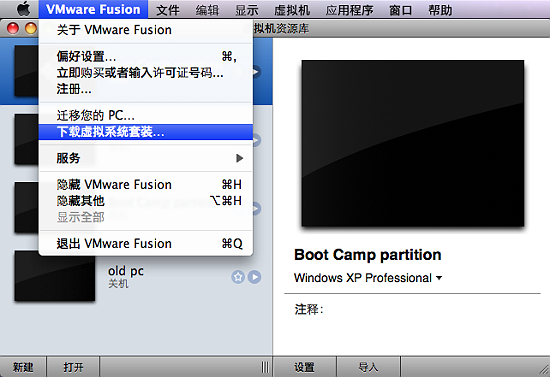Screen dimensions: 550x377
Task: Select 立即购买或者输入许可证号码… item
Action: [x=146, y=73]
